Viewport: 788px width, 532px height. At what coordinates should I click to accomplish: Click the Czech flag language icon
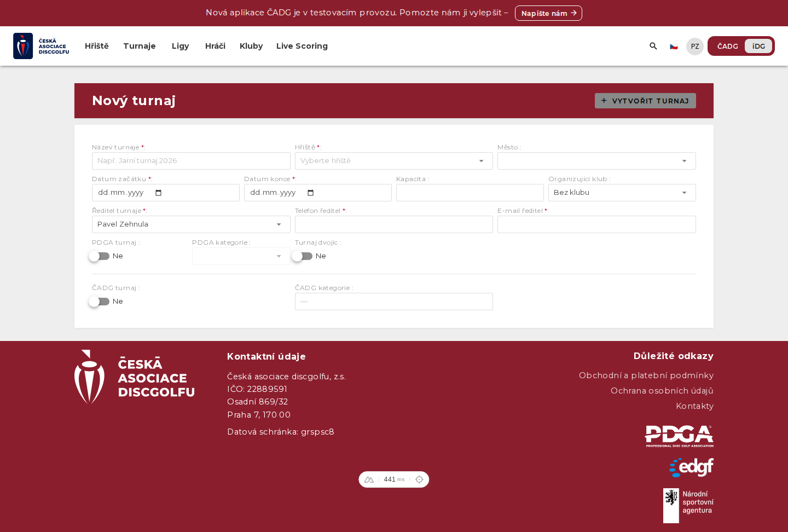pyautogui.click(x=674, y=47)
